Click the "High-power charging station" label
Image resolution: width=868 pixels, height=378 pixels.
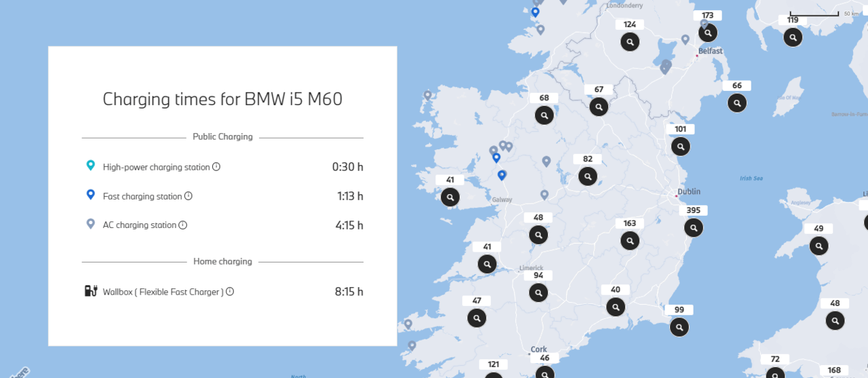pos(157,167)
